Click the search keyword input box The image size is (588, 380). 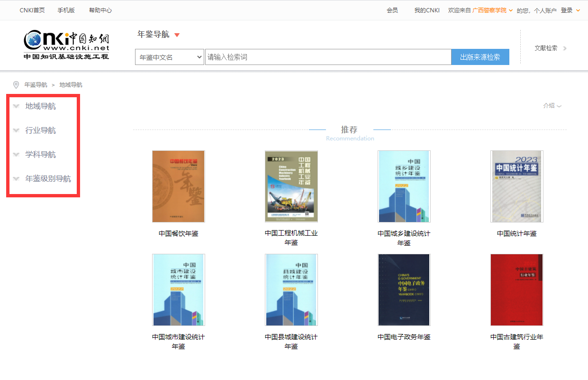click(x=328, y=57)
